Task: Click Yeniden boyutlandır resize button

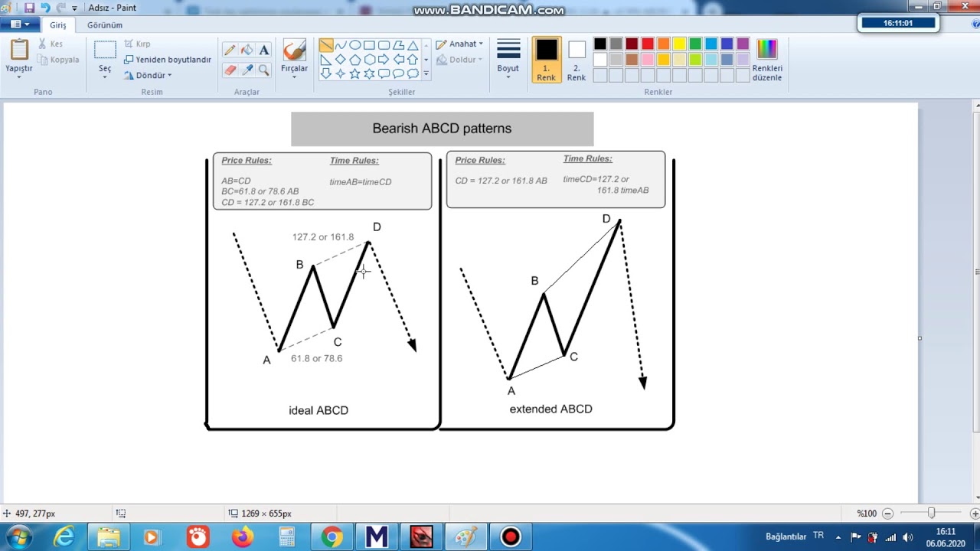Action: tap(168, 60)
